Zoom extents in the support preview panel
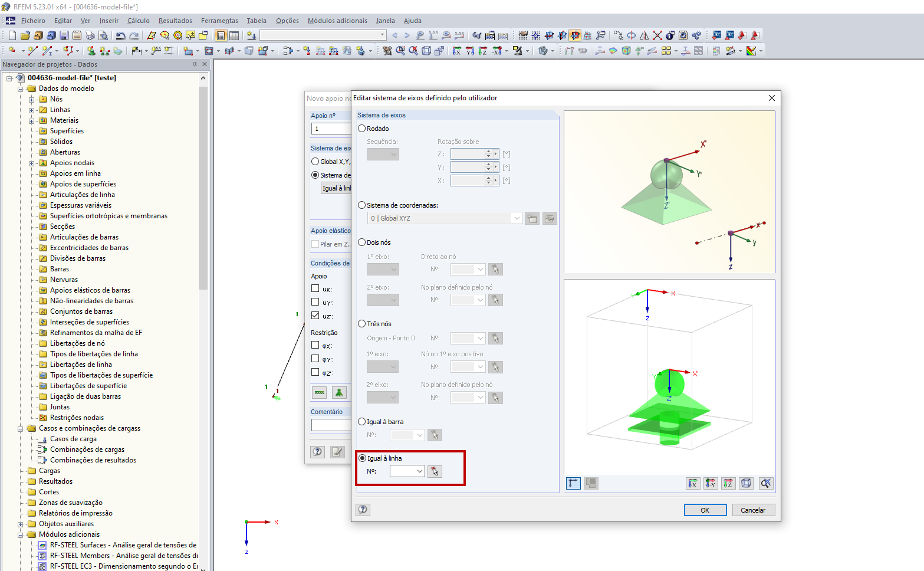The width and height of the screenshot is (924, 571). (x=766, y=483)
